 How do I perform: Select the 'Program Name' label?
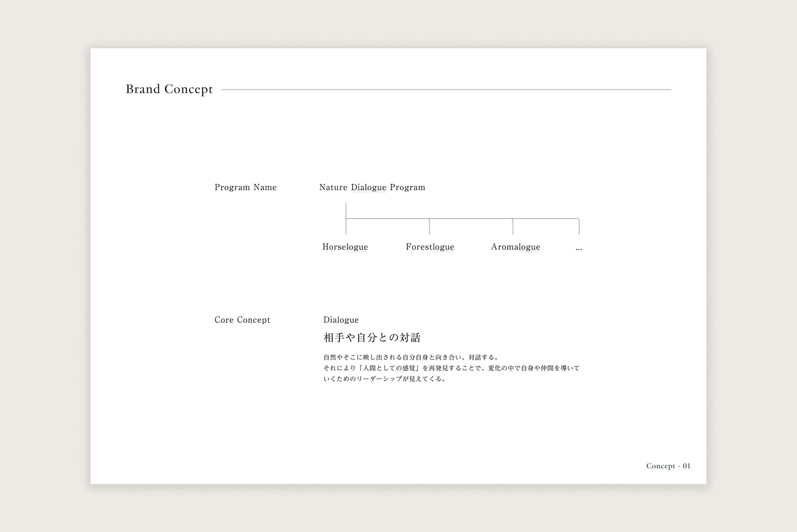pyautogui.click(x=245, y=187)
